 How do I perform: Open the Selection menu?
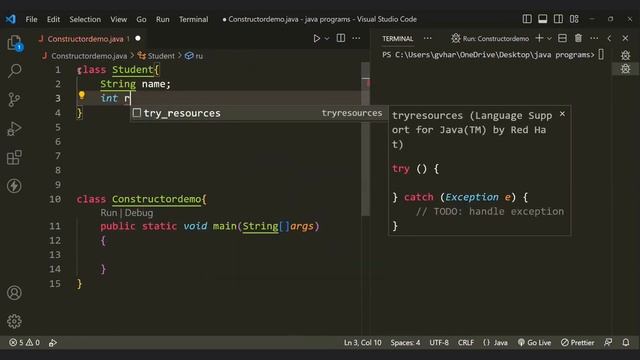point(85,19)
